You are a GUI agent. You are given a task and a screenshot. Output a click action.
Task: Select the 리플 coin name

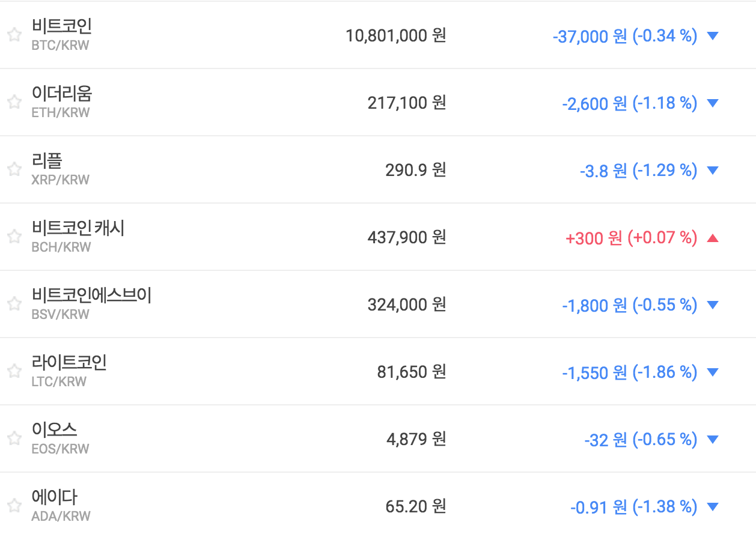click(47, 161)
